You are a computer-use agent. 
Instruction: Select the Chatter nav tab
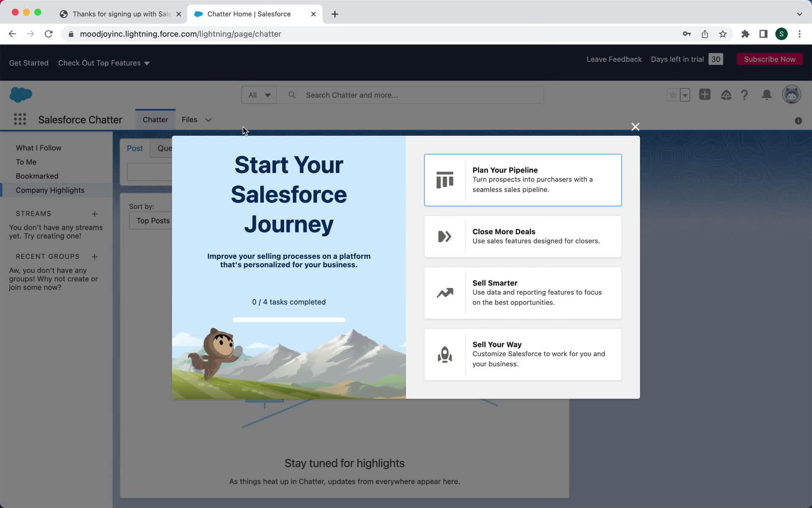click(155, 119)
